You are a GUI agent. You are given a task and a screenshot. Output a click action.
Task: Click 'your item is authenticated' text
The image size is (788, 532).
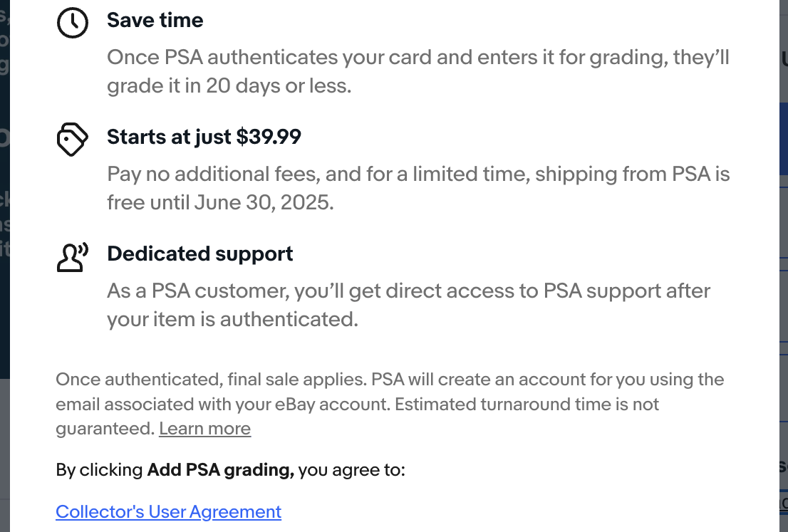pyautogui.click(x=232, y=320)
